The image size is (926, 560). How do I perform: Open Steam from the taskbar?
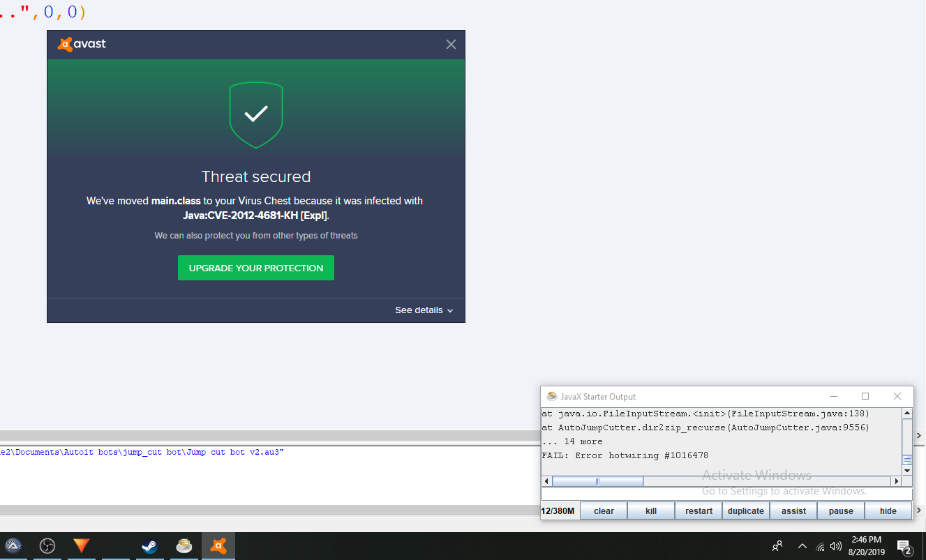149,546
